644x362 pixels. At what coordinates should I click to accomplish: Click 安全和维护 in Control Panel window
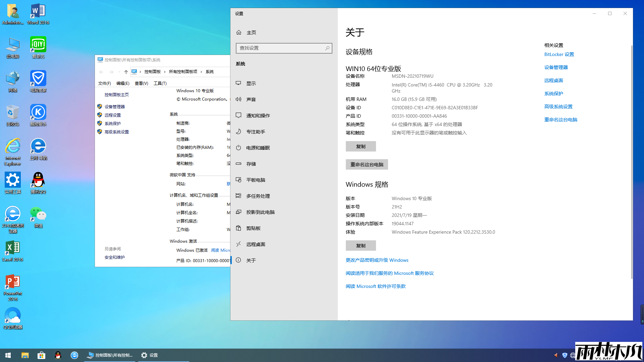point(114,257)
